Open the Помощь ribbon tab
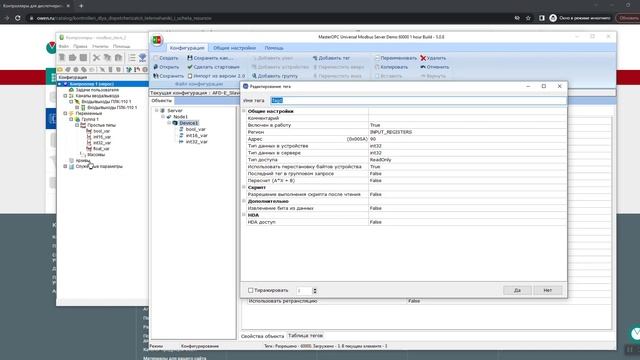 [274, 48]
